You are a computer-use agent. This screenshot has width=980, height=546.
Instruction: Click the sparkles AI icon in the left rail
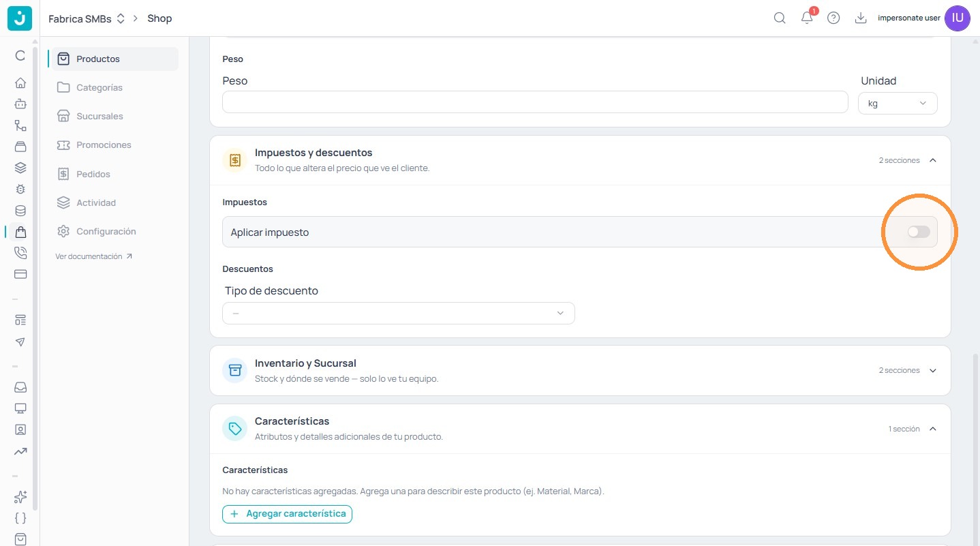20,497
